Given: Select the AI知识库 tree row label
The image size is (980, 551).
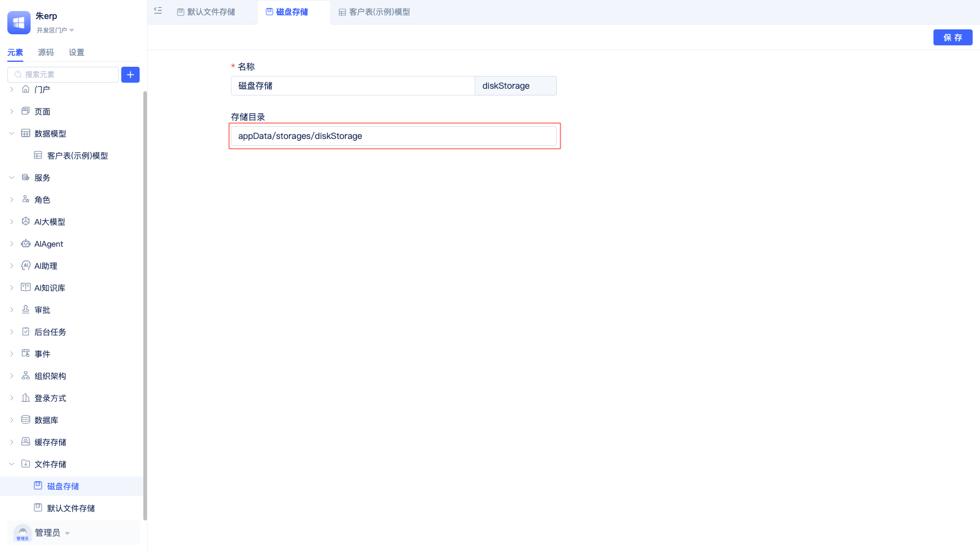Looking at the screenshot, I should click(x=50, y=288).
